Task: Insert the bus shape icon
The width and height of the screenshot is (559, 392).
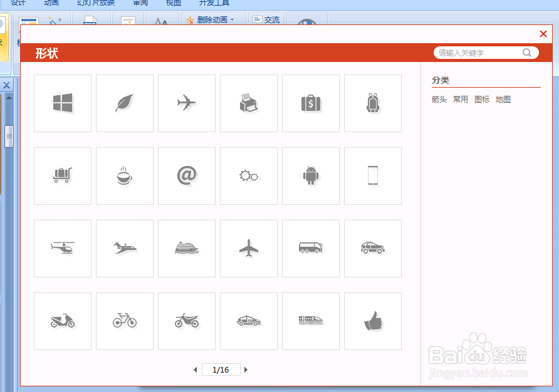Action: [311, 249]
